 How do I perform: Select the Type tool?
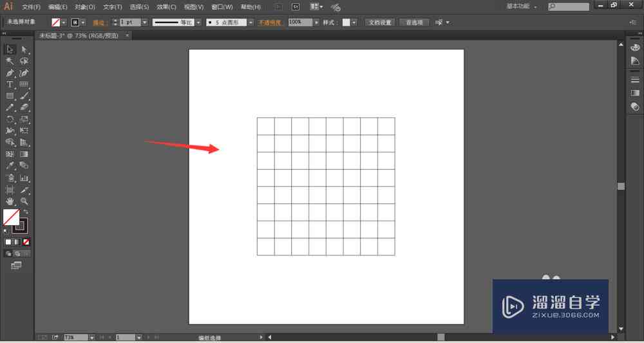tap(10, 84)
